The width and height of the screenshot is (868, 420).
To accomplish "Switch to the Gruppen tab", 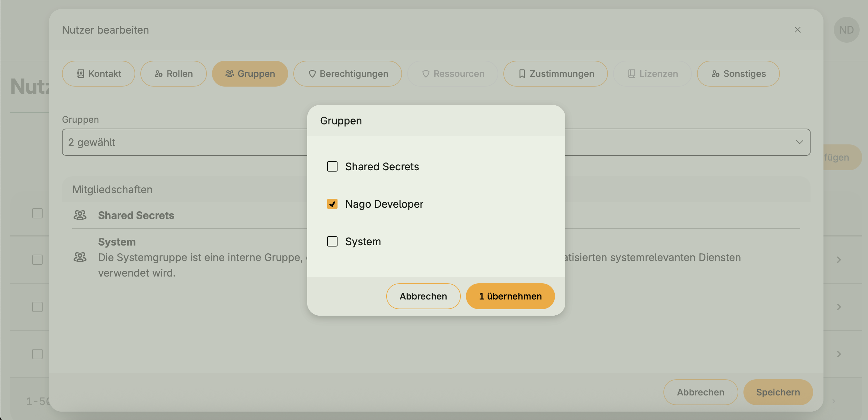I will click(250, 74).
